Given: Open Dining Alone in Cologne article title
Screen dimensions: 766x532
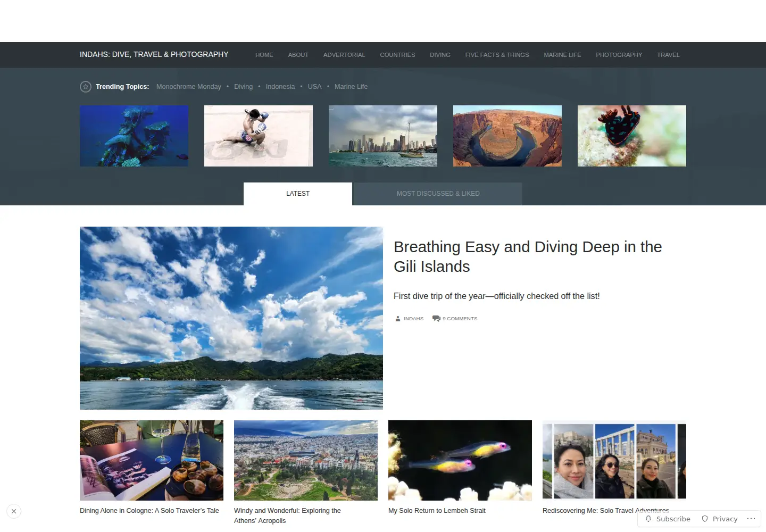Looking at the screenshot, I should (149, 511).
